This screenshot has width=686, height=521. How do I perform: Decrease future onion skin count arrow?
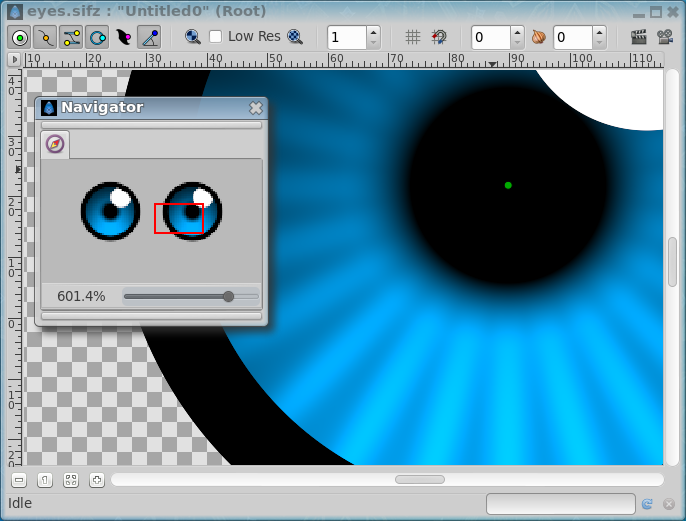599,43
